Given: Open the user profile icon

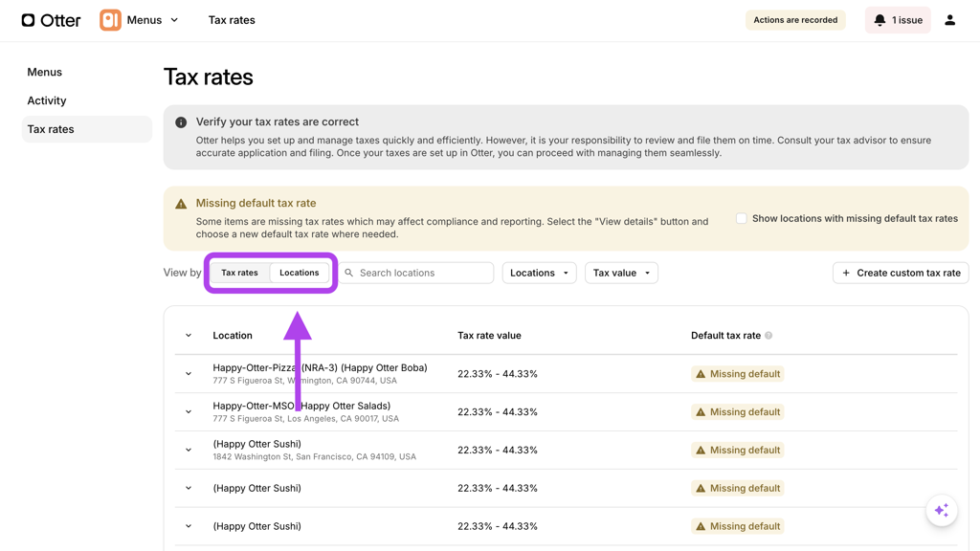Looking at the screenshot, I should (949, 20).
